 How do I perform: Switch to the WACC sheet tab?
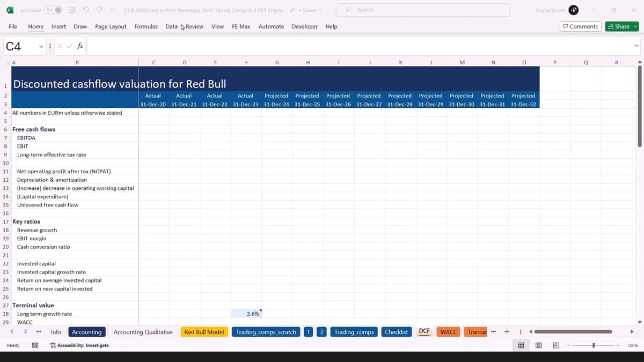(449, 332)
